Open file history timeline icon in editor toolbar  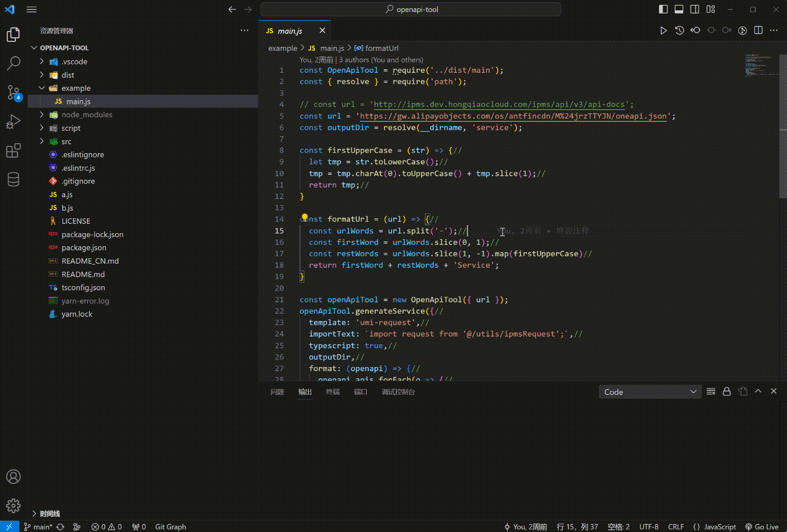(679, 31)
